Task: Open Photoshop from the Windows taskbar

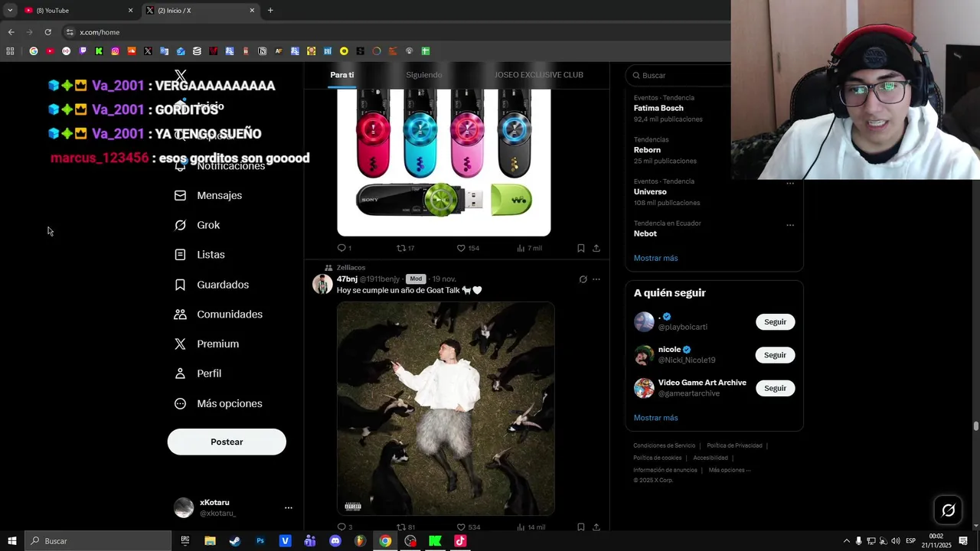Action: pyautogui.click(x=260, y=541)
